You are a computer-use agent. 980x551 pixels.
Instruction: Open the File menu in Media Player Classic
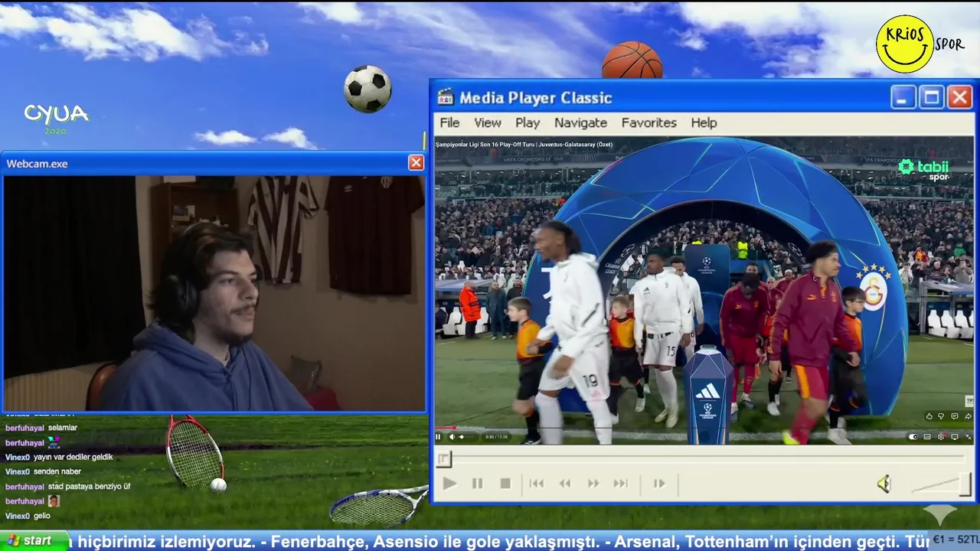(x=449, y=122)
